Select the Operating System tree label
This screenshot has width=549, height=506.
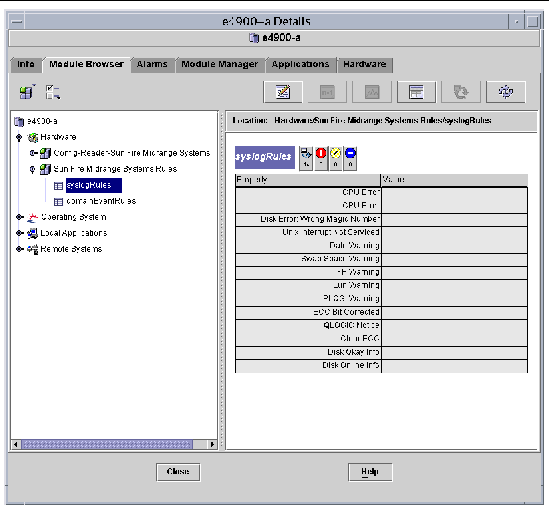coord(74,217)
